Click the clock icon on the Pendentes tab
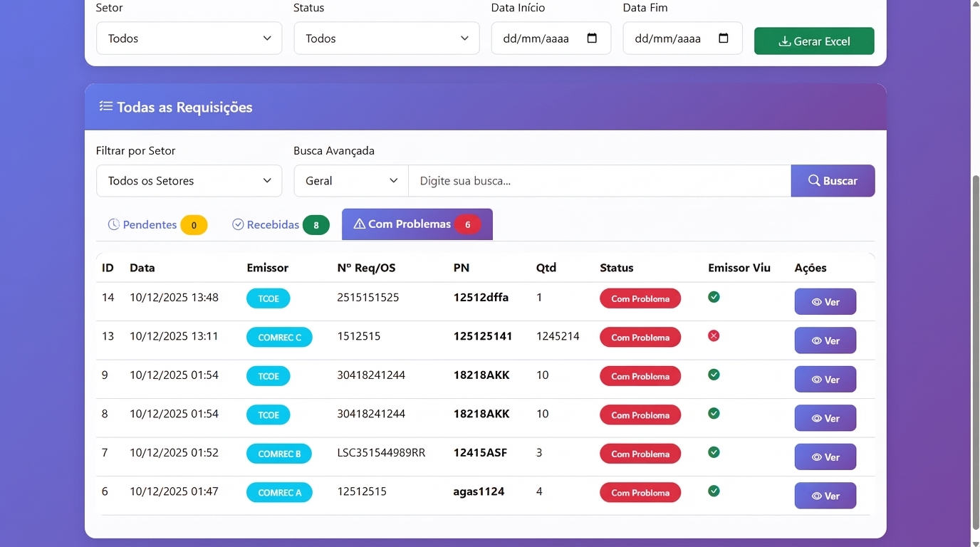 (x=114, y=224)
